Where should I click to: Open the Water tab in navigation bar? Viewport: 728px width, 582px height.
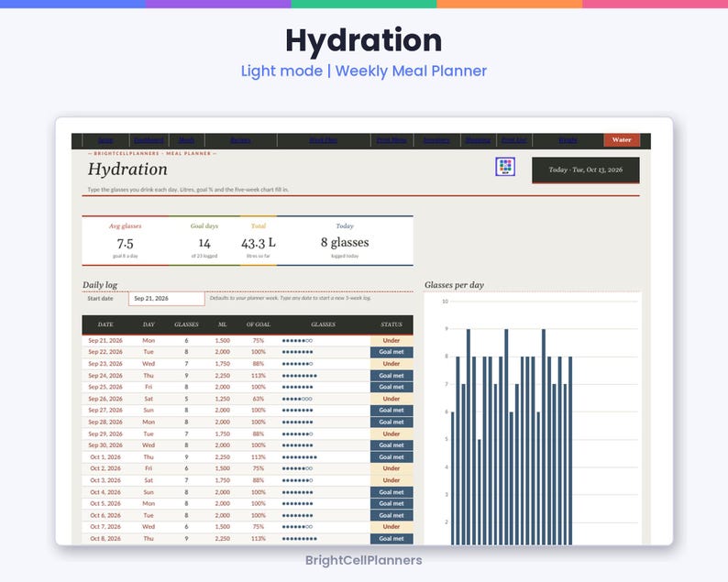622,139
